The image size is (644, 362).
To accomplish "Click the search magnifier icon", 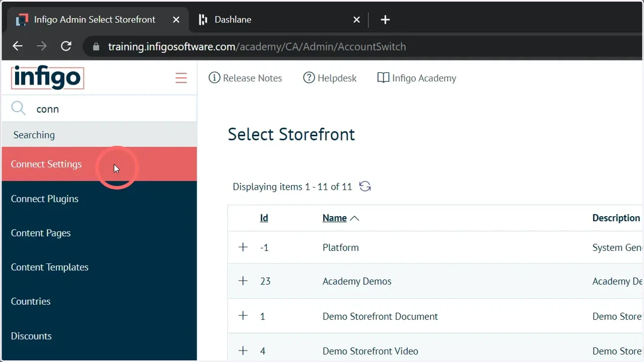I will coord(18,108).
